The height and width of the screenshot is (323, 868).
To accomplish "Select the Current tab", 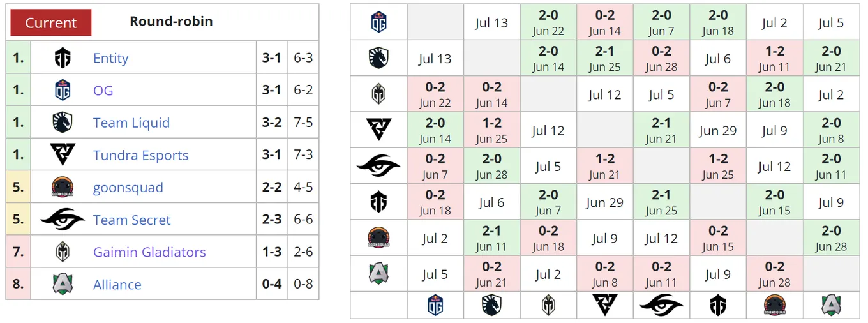I will (51, 22).
